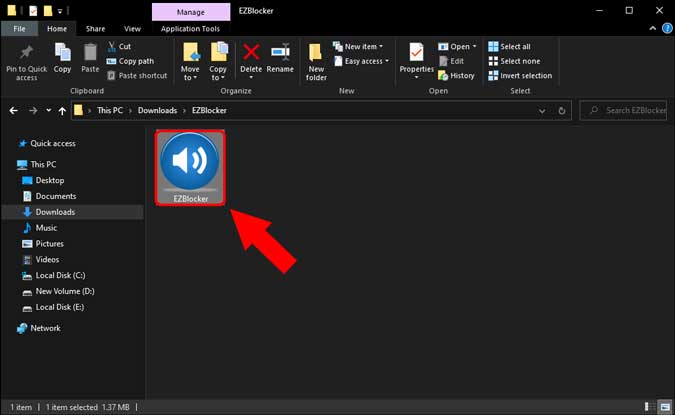Image resolution: width=675 pixels, height=415 pixels.
Task: Click EZBlocker in address bar path
Action: (209, 111)
